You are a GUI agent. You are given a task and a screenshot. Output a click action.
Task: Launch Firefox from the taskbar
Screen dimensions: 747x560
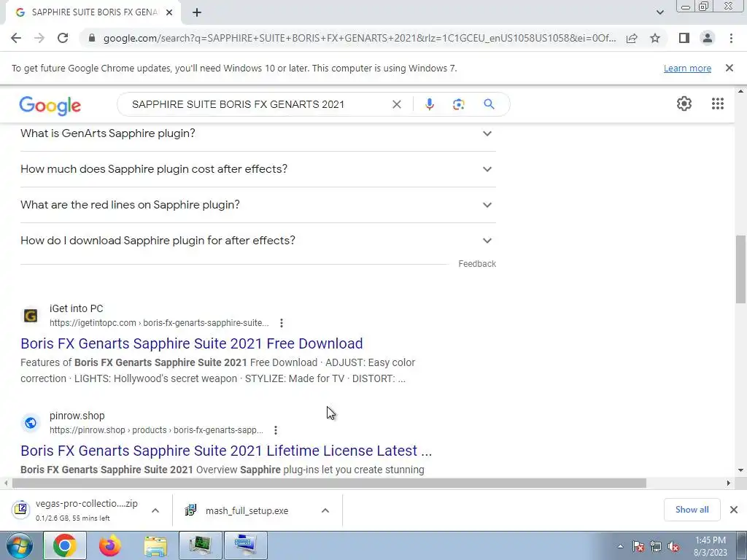110,545
